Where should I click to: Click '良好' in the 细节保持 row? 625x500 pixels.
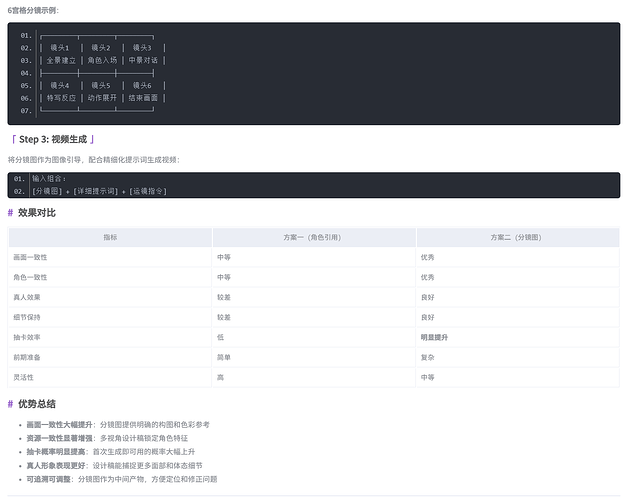click(428, 317)
